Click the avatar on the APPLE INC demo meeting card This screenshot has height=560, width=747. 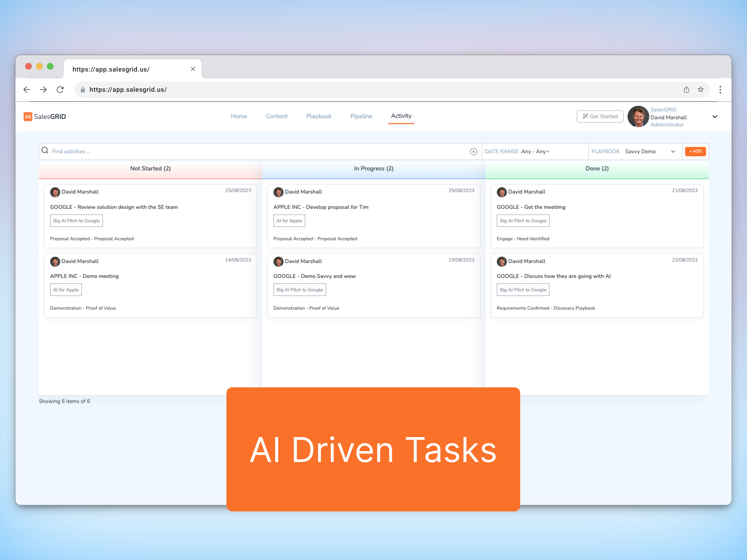55,261
